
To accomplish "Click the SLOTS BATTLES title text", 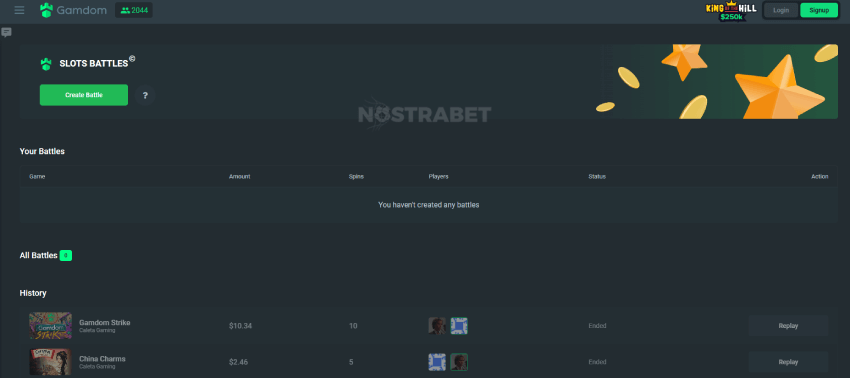I will [94, 63].
